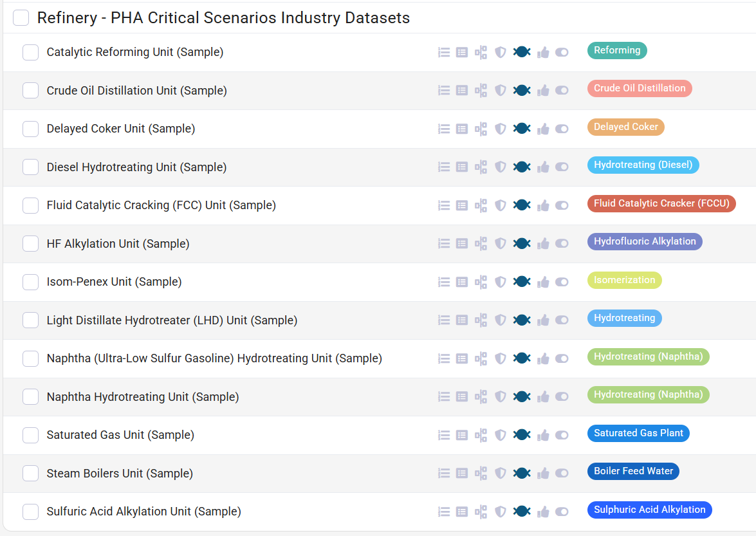Click the green Reforming tag

pyautogui.click(x=617, y=50)
